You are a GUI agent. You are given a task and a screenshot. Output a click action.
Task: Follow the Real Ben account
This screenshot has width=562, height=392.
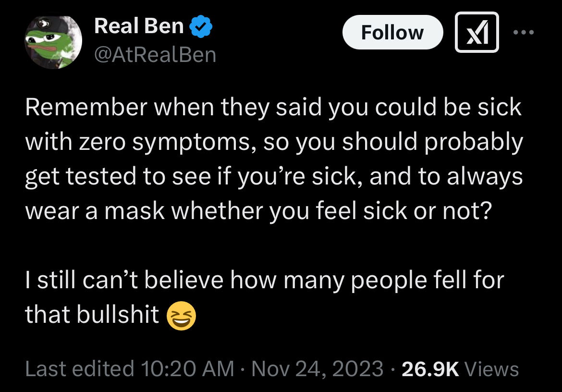(x=392, y=32)
